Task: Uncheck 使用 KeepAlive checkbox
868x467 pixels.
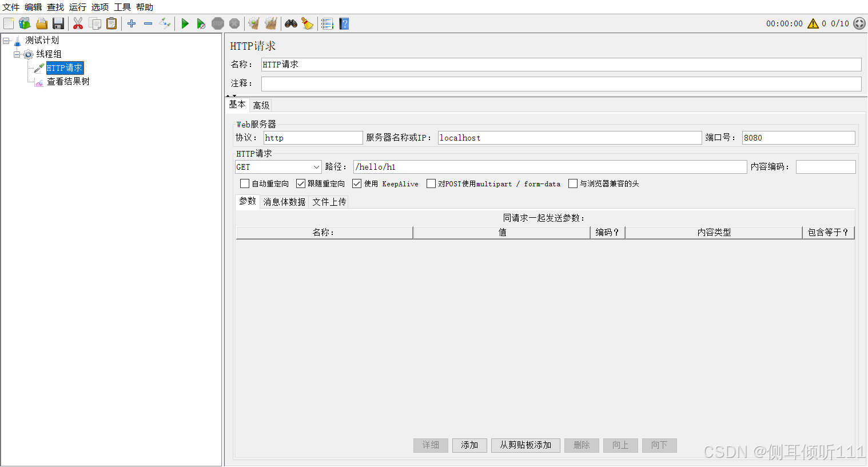Action: (x=357, y=183)
